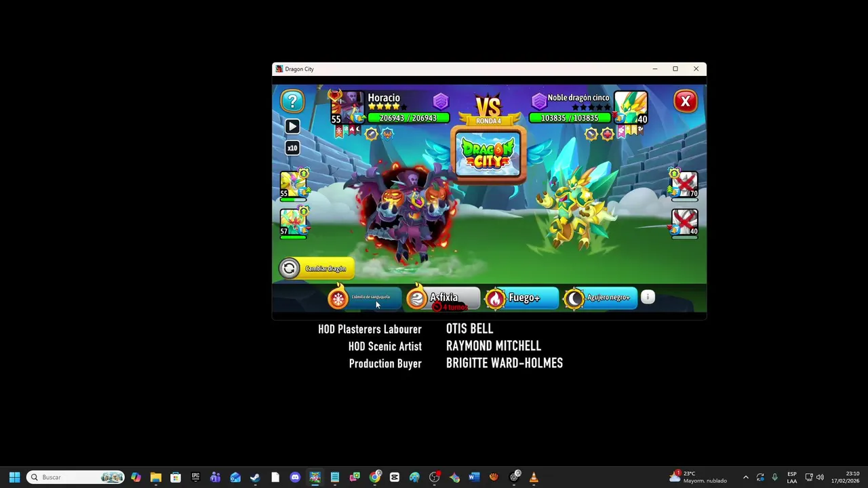The height and width of the screenshot is (488, 868).
Task: Select reserve dragon level 55
Action: pyautogui.click(x=294, y=185)
